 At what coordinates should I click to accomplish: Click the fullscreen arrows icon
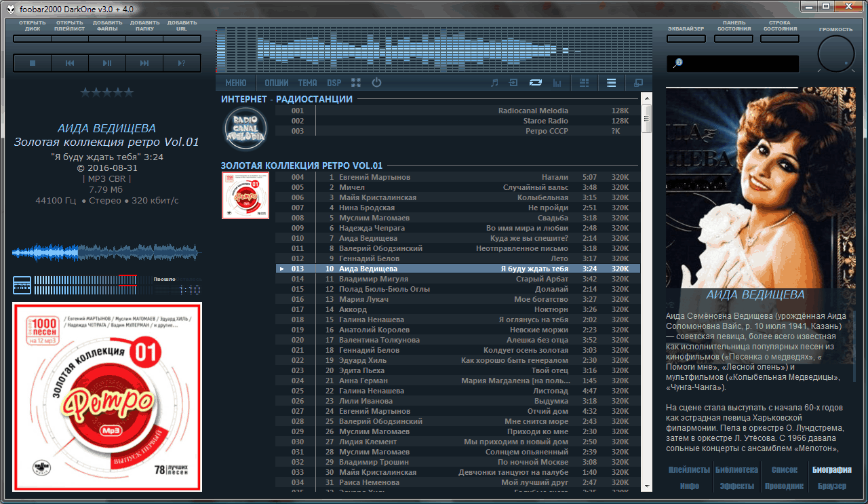[x=356, y=83]
